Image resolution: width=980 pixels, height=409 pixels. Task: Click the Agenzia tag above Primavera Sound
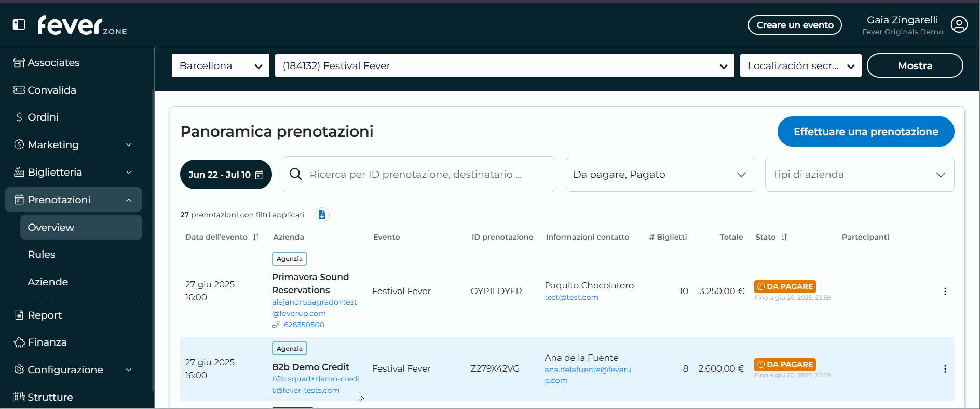(290, 259)
